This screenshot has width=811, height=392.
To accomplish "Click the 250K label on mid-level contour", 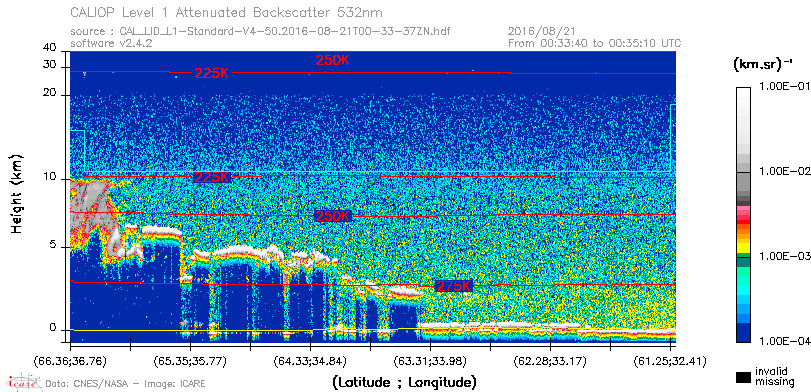I will [x=333, y=216].
